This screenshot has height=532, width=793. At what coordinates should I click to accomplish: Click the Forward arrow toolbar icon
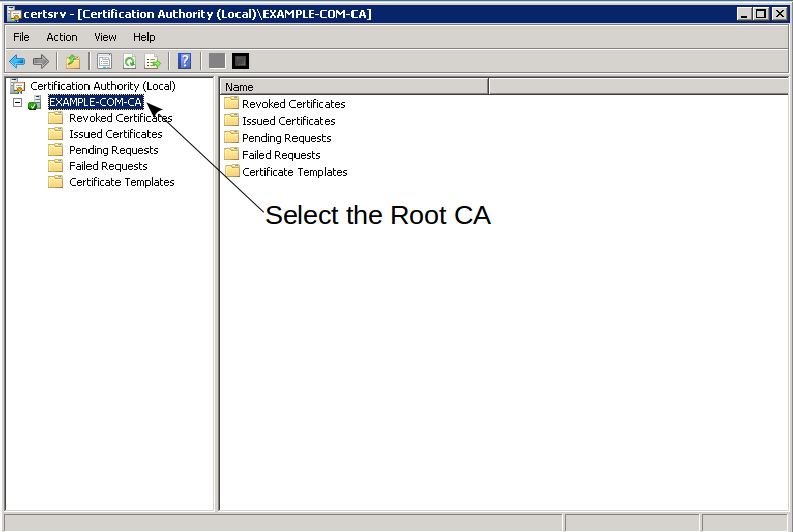point(41,61)
